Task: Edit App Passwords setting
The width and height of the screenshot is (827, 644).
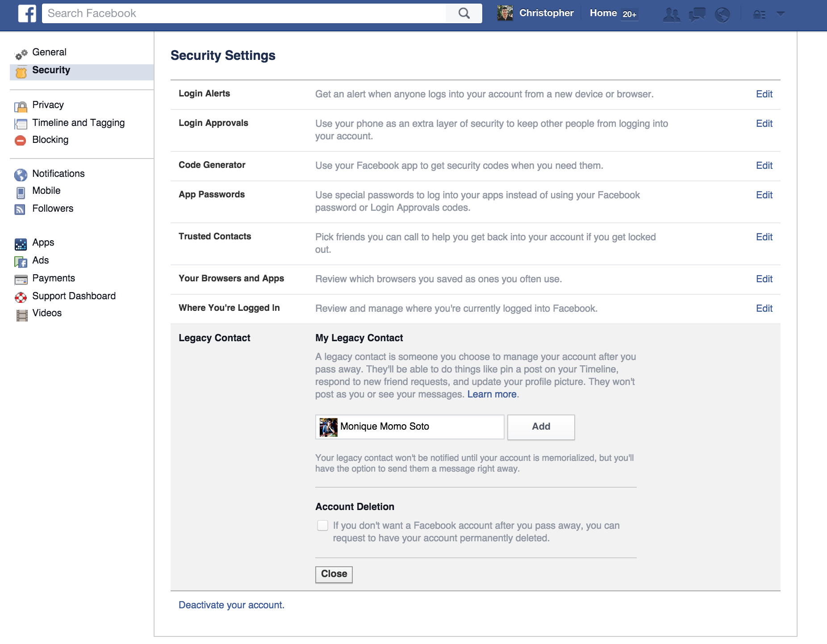Action: click(x=764, y=195)
